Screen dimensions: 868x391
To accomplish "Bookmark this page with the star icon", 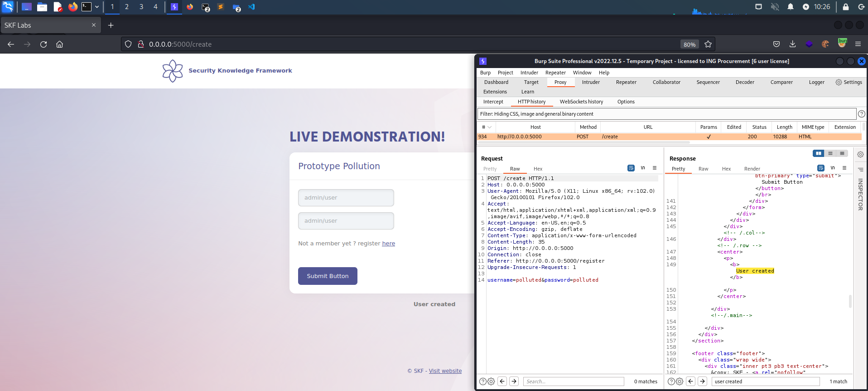I will tap(708, 44).
